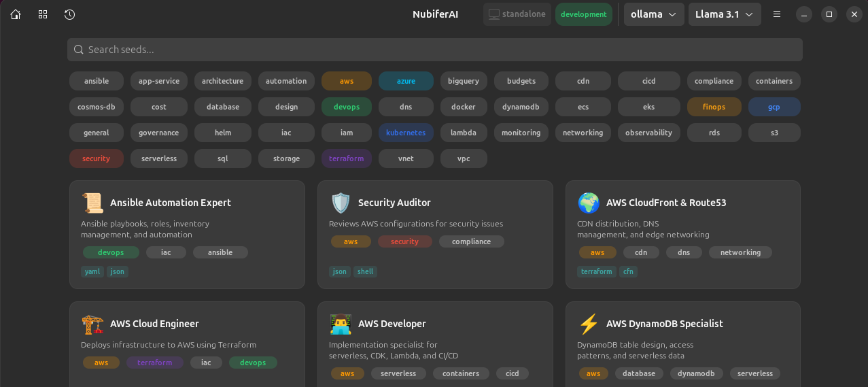Open the AWS CloudFront & Route53 card title

click(666, 203)
